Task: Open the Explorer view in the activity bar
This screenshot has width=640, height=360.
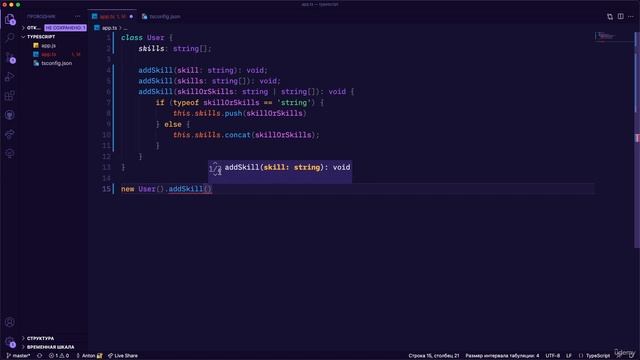Action: click(10, 19)
